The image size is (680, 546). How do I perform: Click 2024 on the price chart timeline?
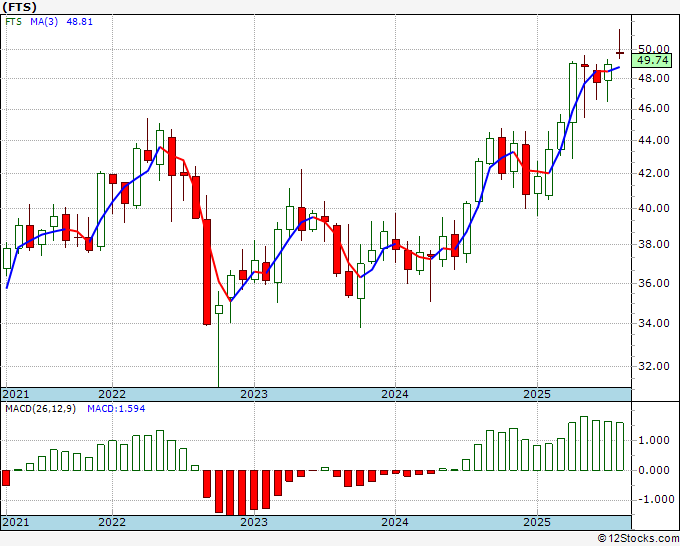[x=395, y=394]
